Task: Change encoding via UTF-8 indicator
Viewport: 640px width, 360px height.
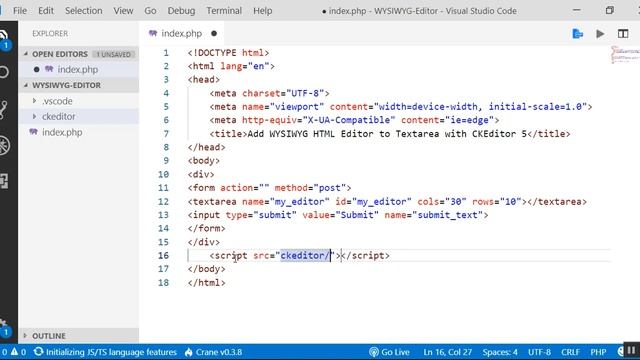Action: click(x=539, y=352)
